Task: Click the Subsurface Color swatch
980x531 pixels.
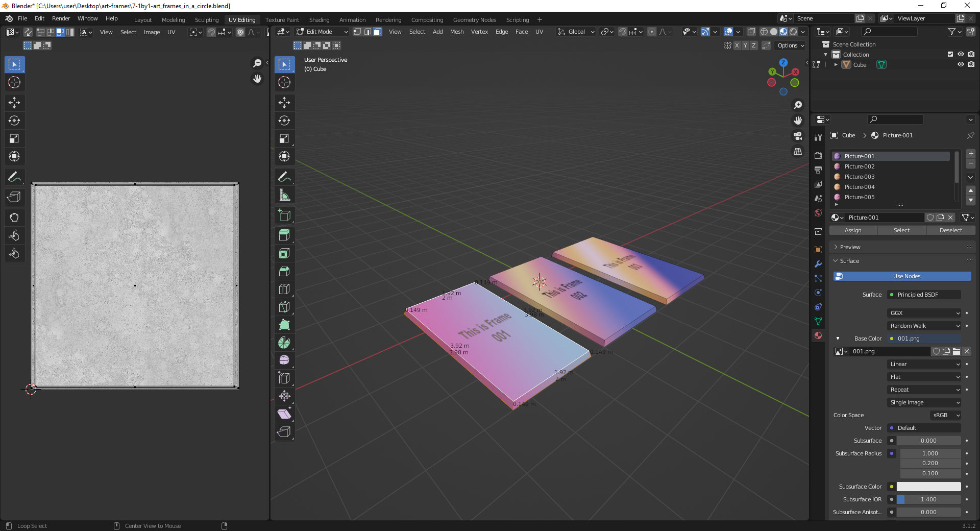Action: tap(928, 487)
